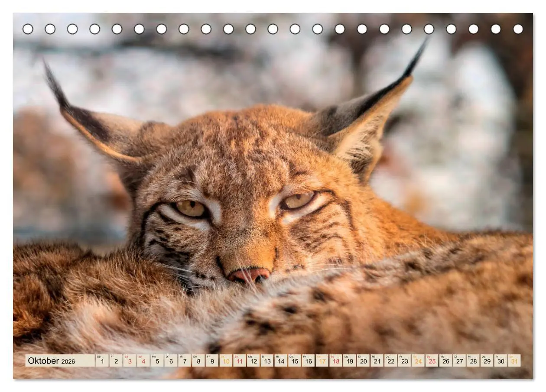This screenshot has width=546, height=392.
Task: Select Tuesday 20 in the date strip
Action: coord(364,360)
